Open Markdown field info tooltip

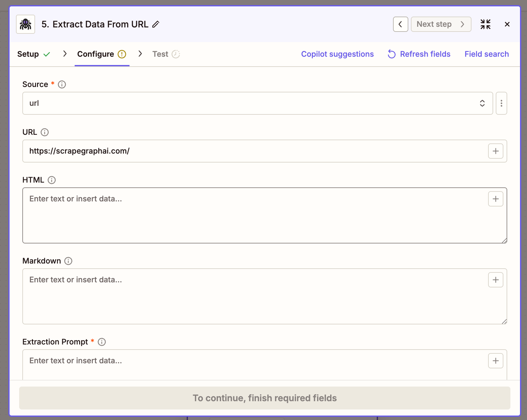pyautogui.click(x=68, y=261)
